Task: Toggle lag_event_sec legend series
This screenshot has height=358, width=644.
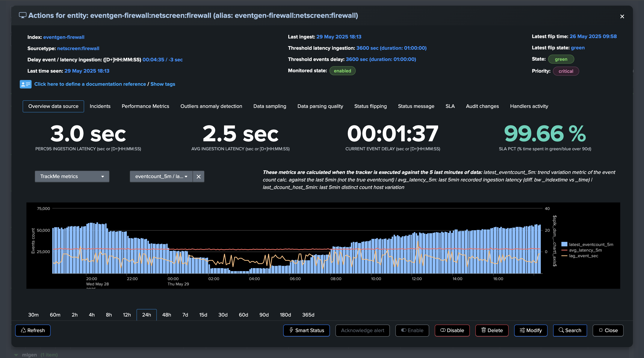Action: pos(583,256)
